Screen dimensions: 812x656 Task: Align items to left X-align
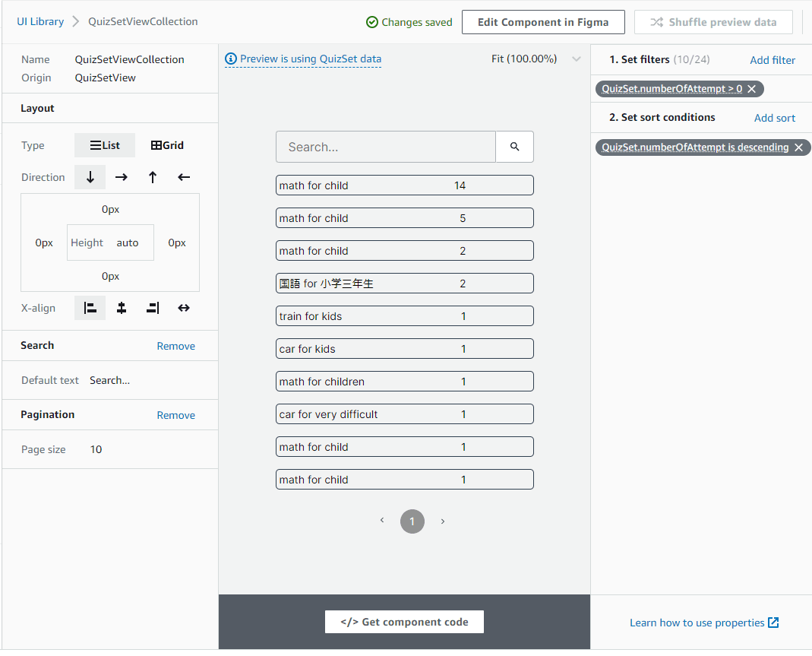coord(90,308)
